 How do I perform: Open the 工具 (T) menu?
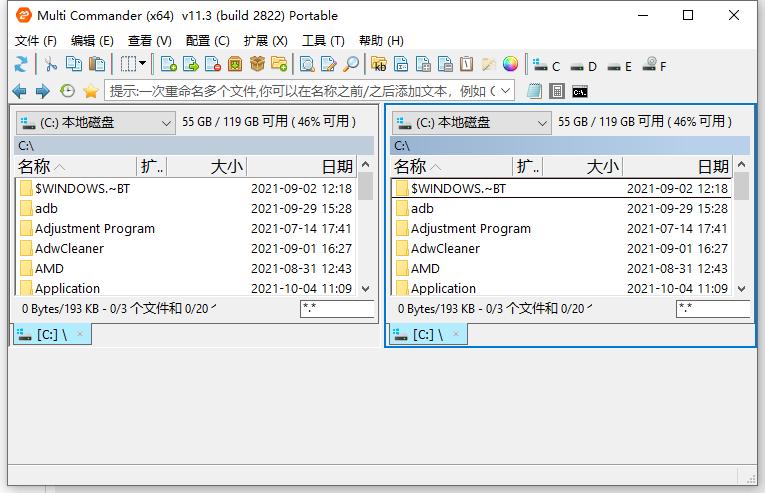(x=323, y=41)
